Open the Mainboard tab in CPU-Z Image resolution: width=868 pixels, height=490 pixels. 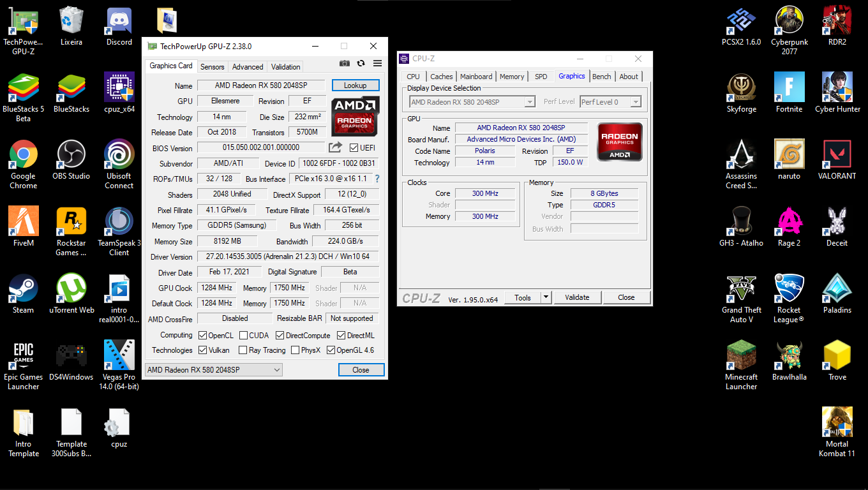pos(477,77)
